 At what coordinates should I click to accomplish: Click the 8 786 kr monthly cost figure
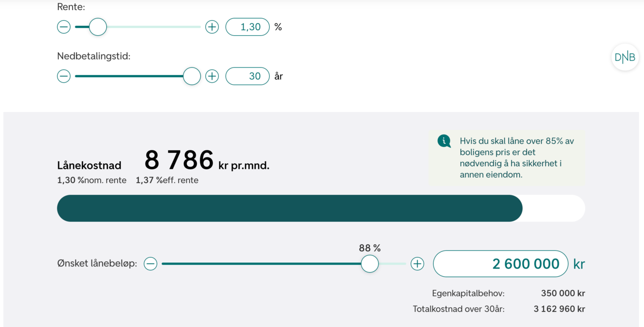tap(179, 160)
